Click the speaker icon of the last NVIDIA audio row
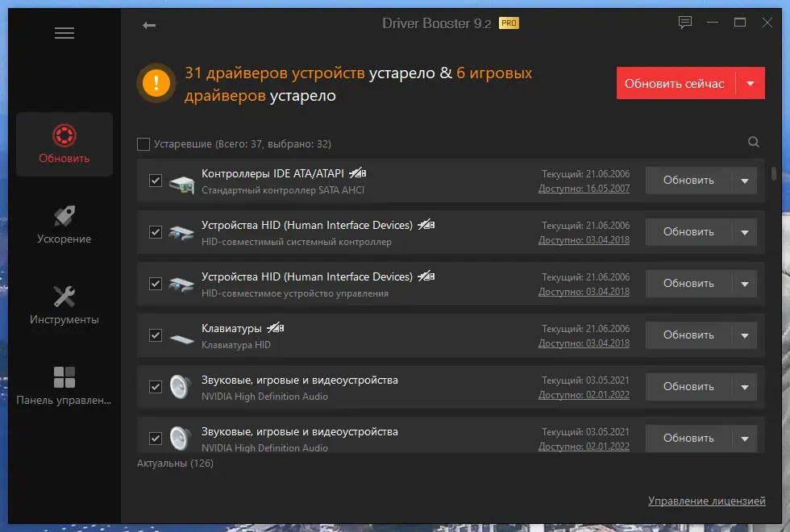This screenshot has width=790, height=532. tap(181, 438)
